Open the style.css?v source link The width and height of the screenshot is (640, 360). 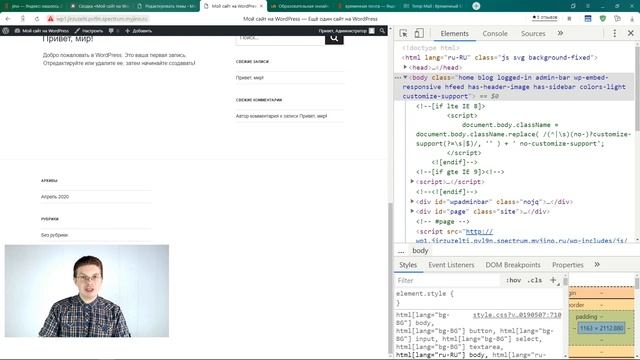click(517, 315)
